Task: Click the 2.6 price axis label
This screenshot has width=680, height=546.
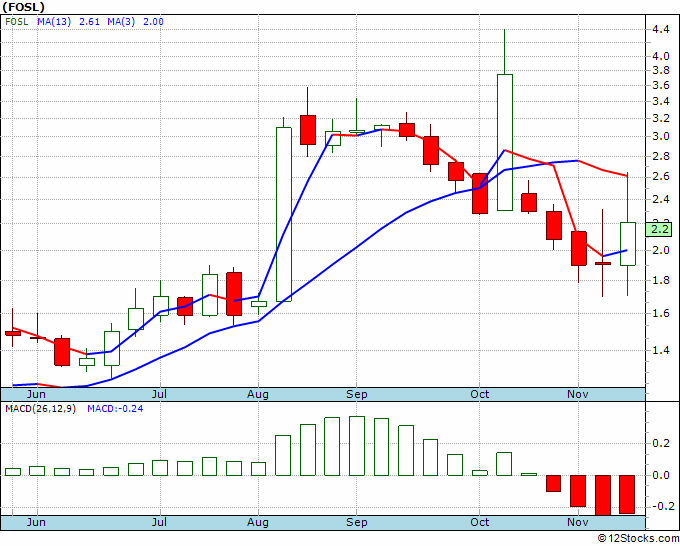Action: point(660,177)
